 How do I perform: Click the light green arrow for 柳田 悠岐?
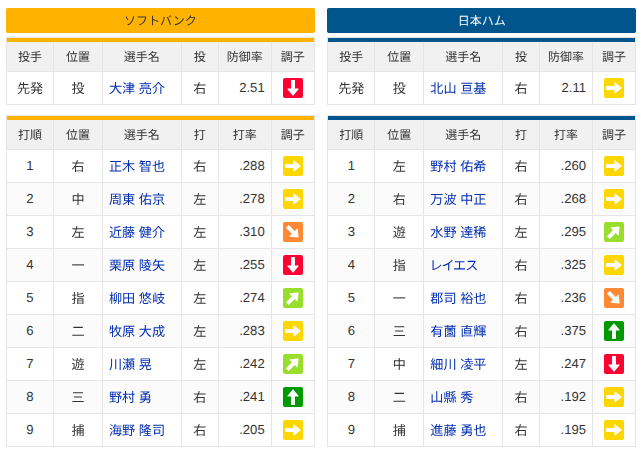point(293,298)
